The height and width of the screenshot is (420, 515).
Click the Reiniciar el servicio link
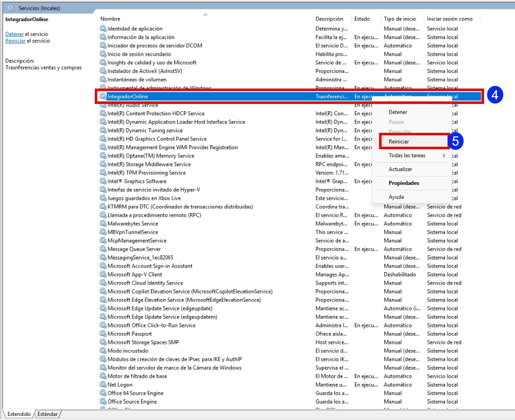click(15, 41)
